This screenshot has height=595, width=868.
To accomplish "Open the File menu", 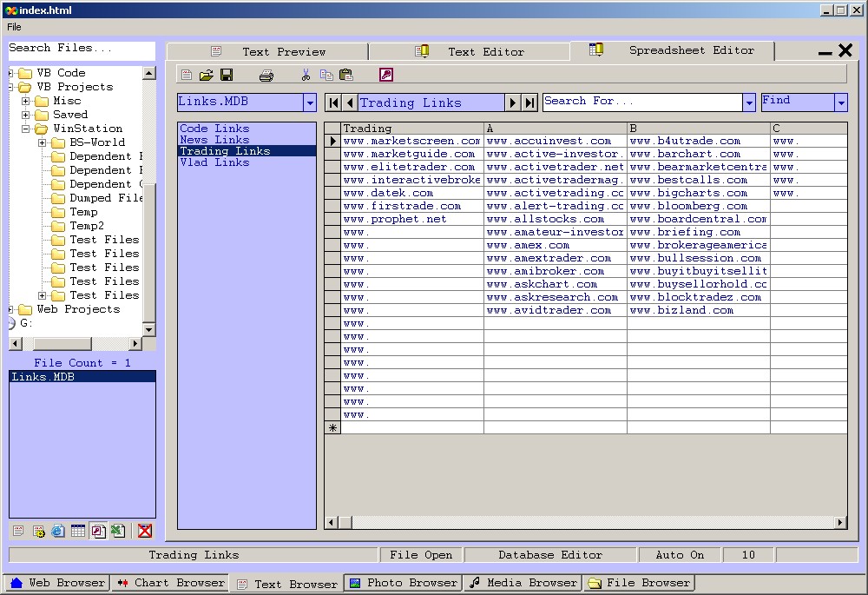I will [14, 27].
